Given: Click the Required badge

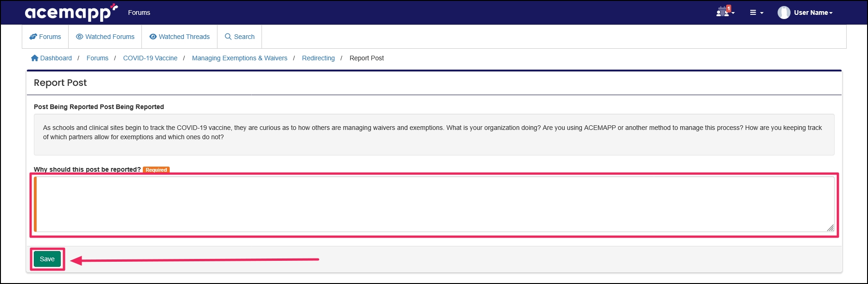Looking at the screenshot, I should [156, 170].
